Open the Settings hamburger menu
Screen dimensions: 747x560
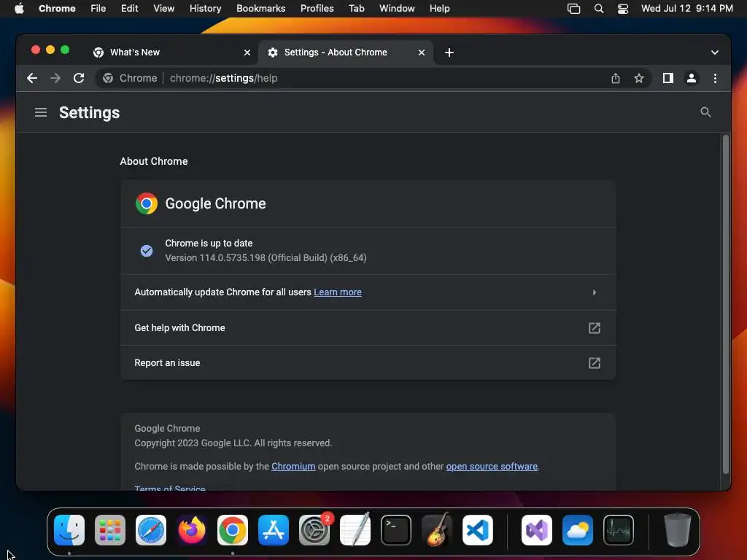[41, 112]
